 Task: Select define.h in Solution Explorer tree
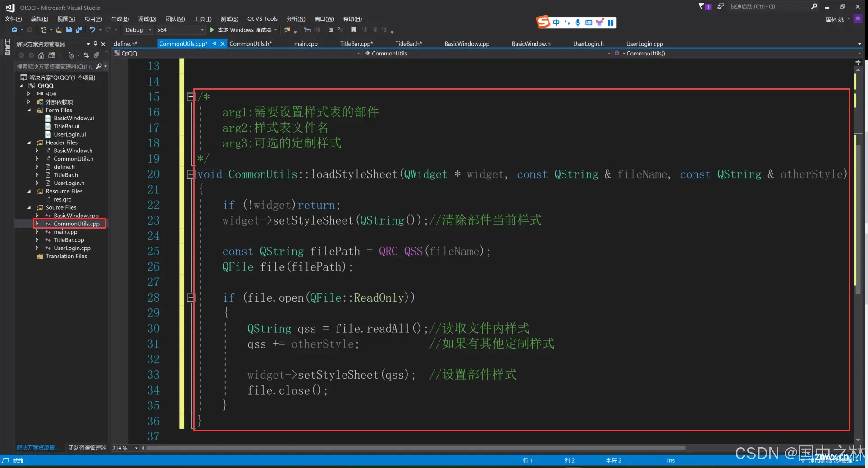(x=64, y=167)
